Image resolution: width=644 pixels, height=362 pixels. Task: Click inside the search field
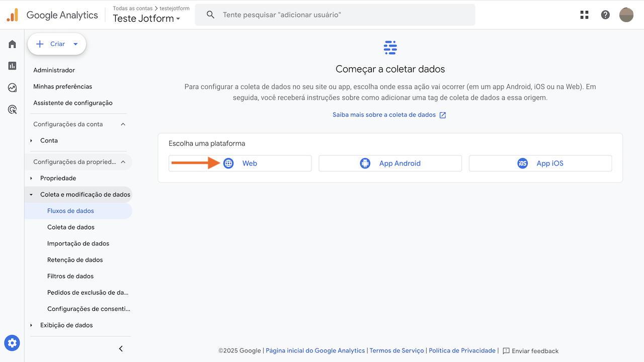335,15
